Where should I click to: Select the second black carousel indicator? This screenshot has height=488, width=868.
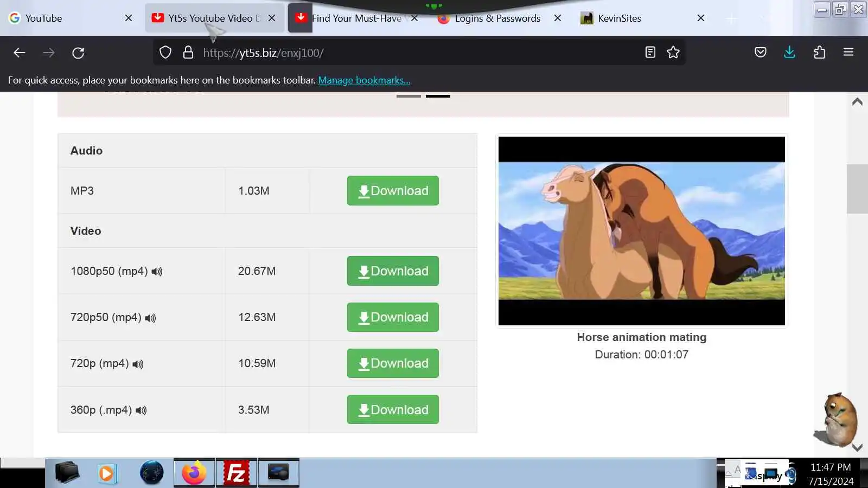pos(438,96)
